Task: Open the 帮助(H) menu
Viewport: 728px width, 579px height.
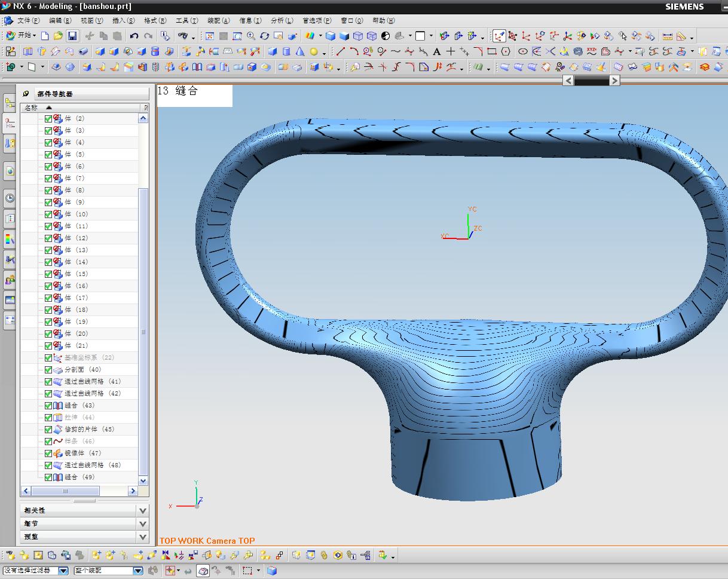Action: click(383, 20)
